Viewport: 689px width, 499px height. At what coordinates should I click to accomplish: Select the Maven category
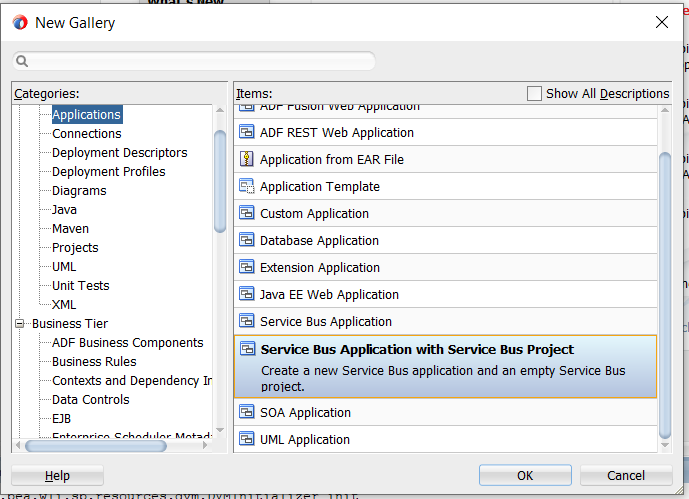[x=71, y=228]
